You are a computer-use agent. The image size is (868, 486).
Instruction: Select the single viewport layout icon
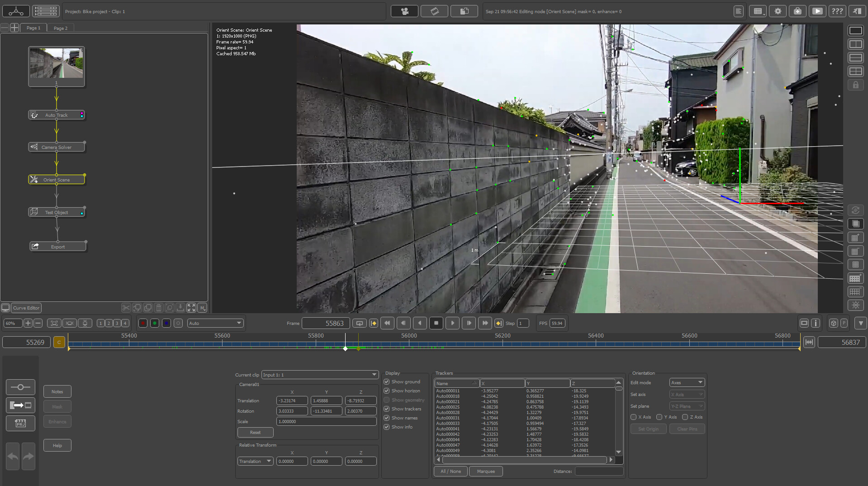click(855, 30)
